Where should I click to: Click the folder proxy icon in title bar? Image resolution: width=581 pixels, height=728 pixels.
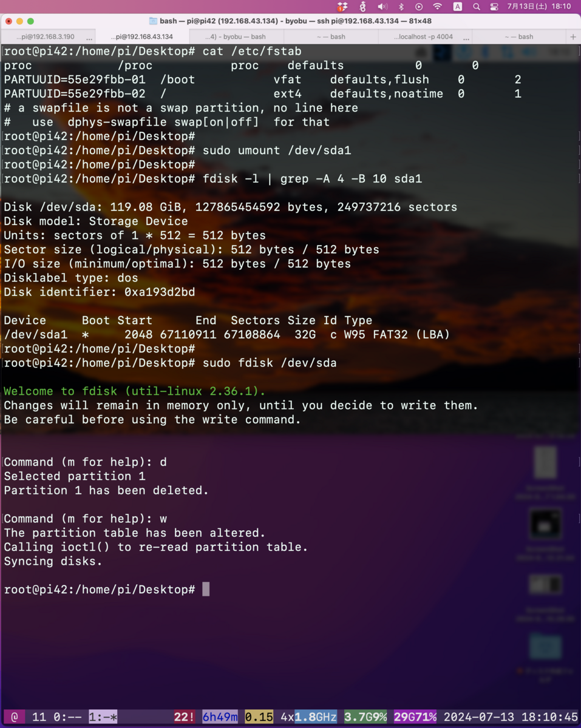tap(153, 21)
